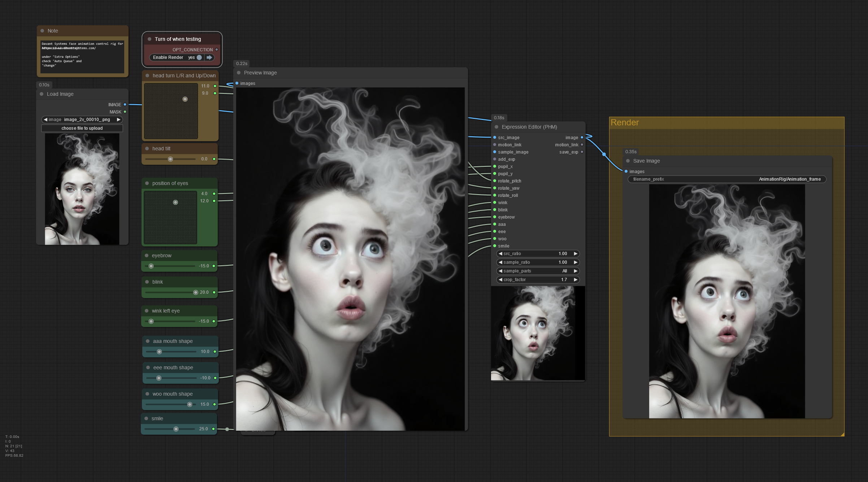Click left arrow of image file selector
The height and width of the screenshot is (482, 868).
point(45,120)
